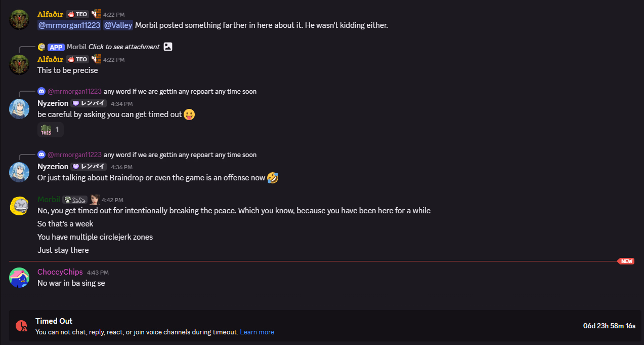The image size is (644, 345).
Task: Click the @mrmorgan11223 mention in Alfaðir's top message
Action: coord(69,25)
